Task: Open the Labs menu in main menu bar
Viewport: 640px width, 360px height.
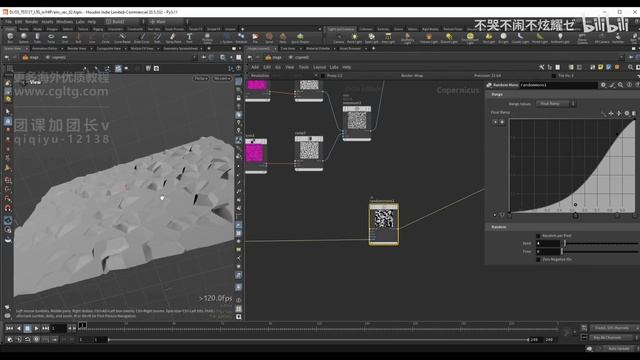Action: [x=80, y=22]
